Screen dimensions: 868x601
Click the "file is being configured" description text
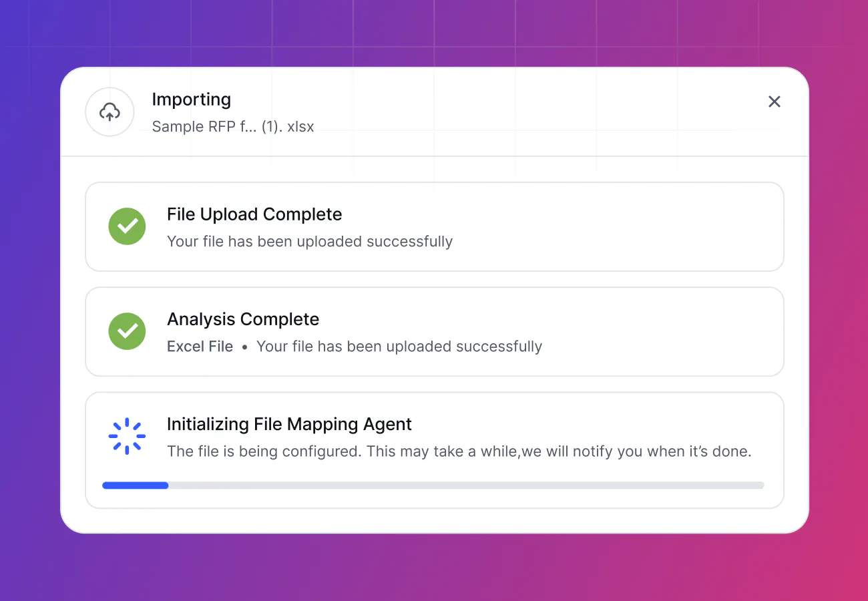click(459, 451)
